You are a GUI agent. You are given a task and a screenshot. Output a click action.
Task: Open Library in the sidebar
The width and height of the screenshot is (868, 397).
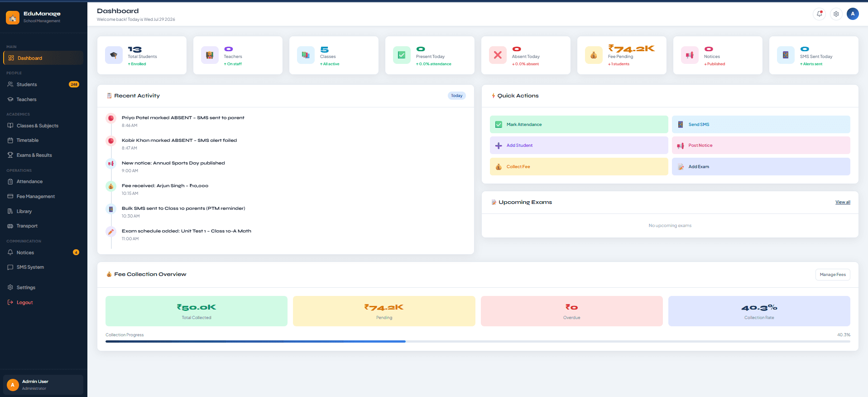(x=43, y=211)
